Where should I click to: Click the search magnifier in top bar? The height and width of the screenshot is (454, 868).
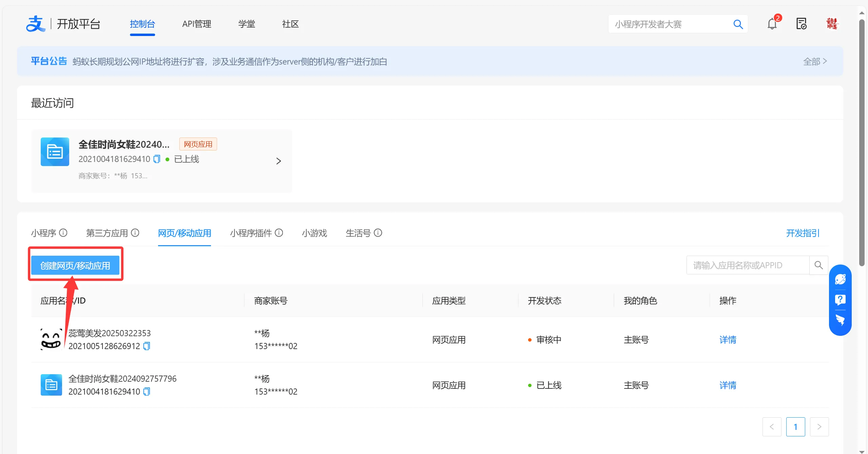[x=738, y=24]
